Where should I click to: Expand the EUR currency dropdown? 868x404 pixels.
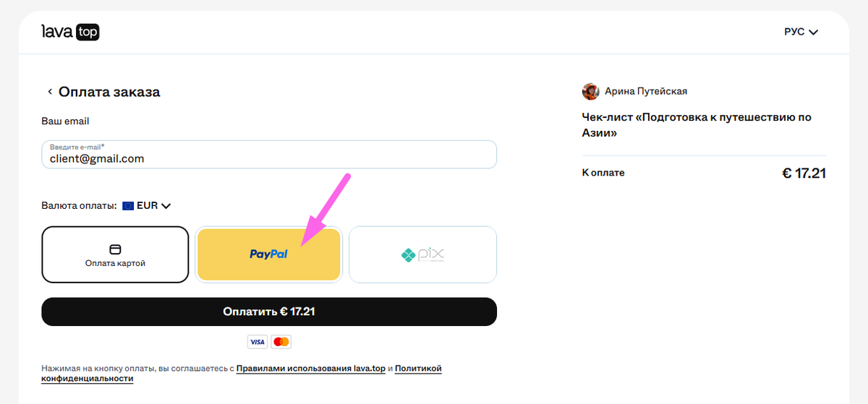pos(147,206)
